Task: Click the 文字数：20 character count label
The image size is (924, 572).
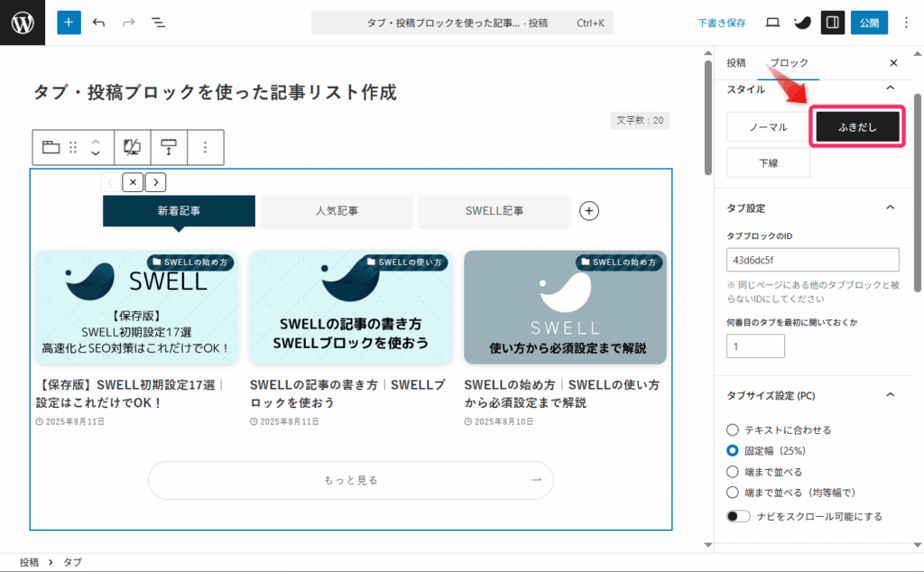Action: pyautogui.click(x=640, y=120)
